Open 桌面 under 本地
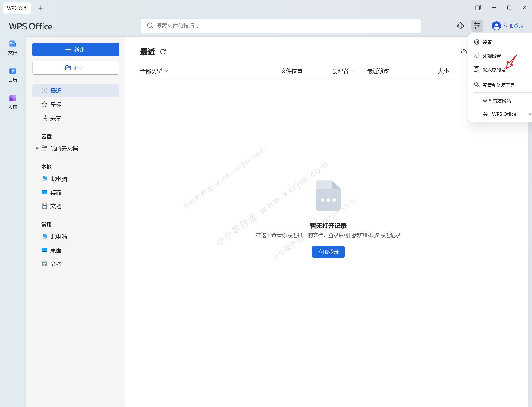Image resolution: width=532 pixels, height=407 pixels. coord(75,193)
